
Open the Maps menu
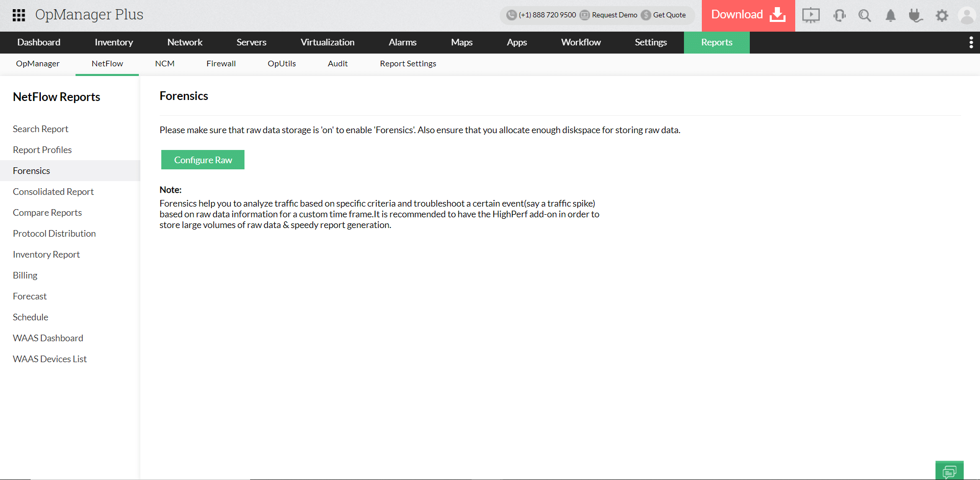tap(462, 42)
